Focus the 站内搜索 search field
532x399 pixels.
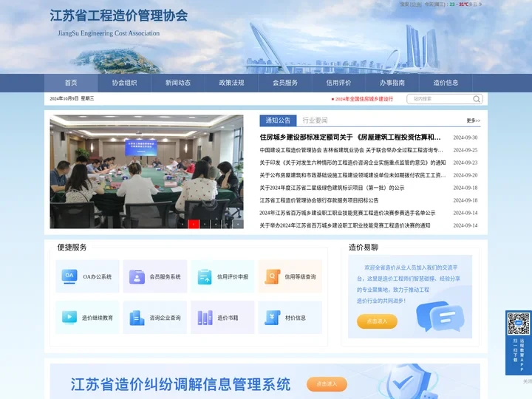tap(440, 99)
